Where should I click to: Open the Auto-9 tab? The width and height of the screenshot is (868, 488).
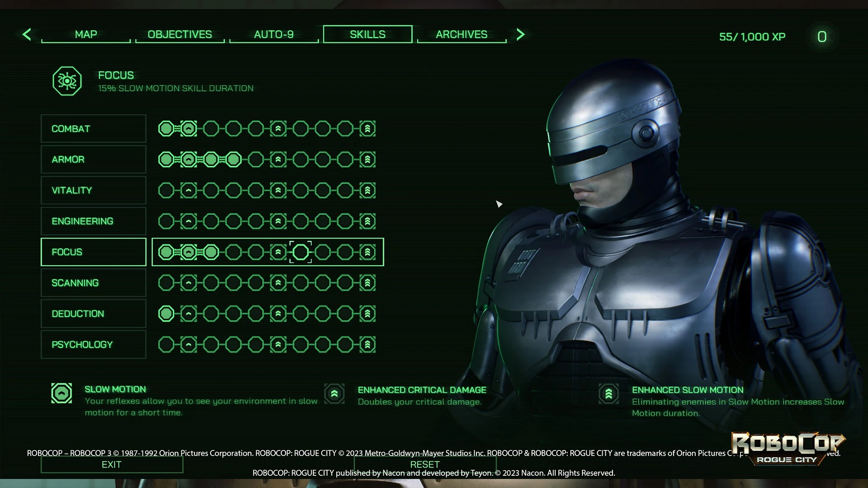click(274, 34)
